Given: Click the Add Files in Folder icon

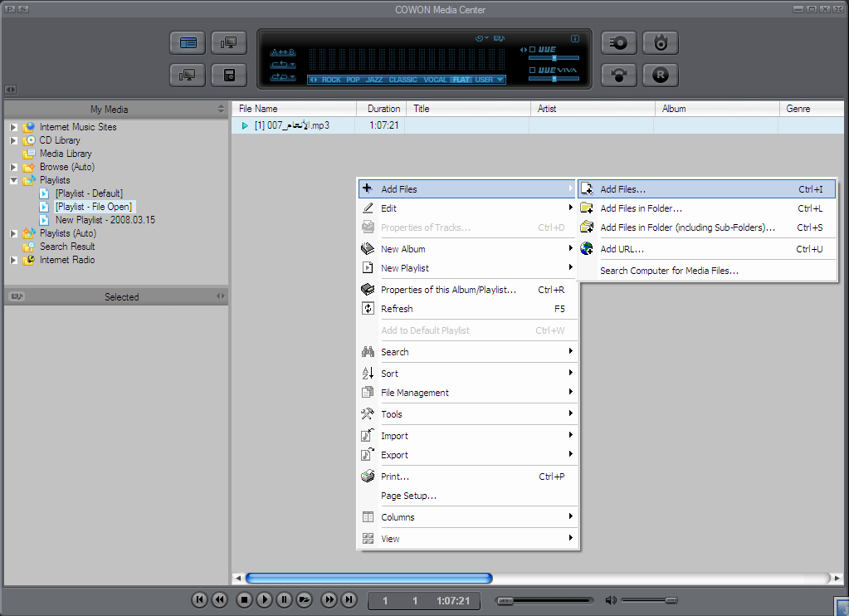Looking at the screenshot, I should coord(587,208).
